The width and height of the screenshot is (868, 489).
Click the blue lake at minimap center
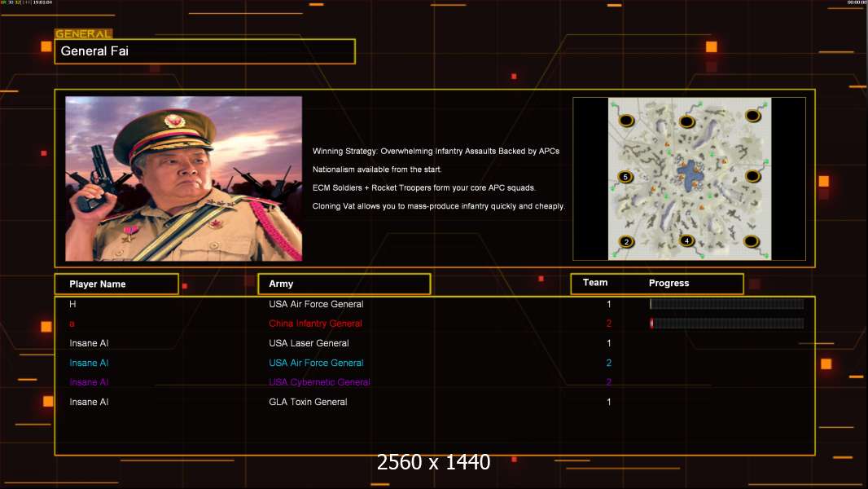point(690,176)
